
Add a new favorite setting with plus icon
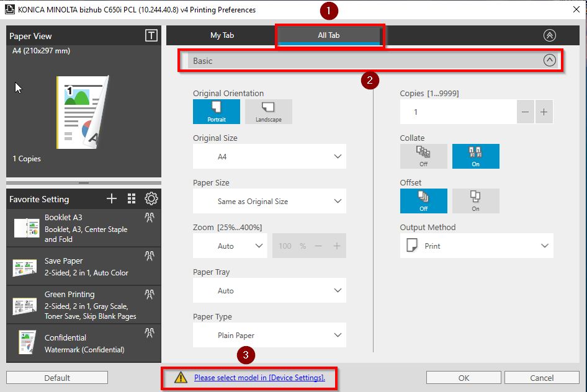pos(112,198)
